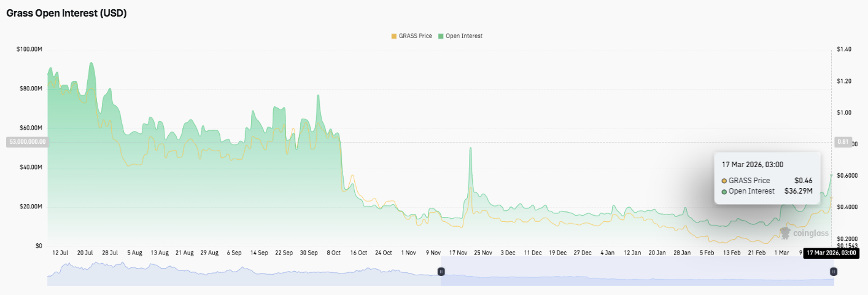This screenshot has width=868, height=295.
Task: Click the right range slider handle
Action: 833,271
